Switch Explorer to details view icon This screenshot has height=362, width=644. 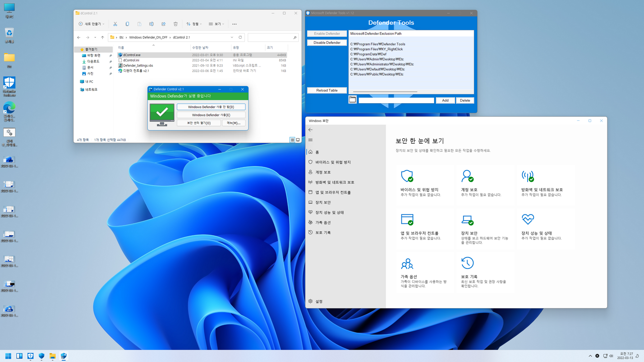[292, 140]
